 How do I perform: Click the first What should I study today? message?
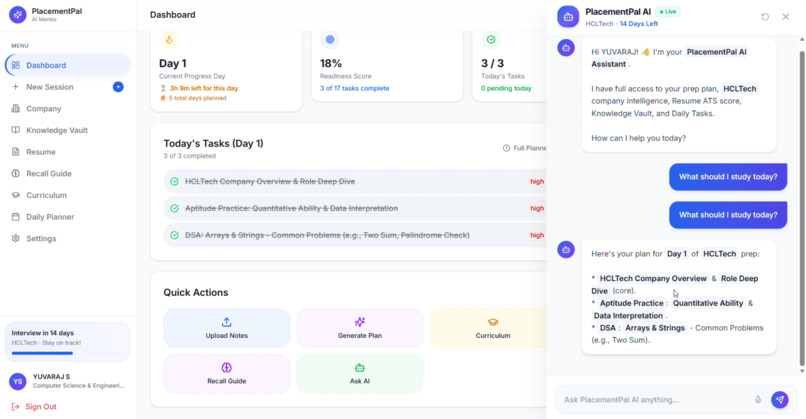click(x=728, y=177)
